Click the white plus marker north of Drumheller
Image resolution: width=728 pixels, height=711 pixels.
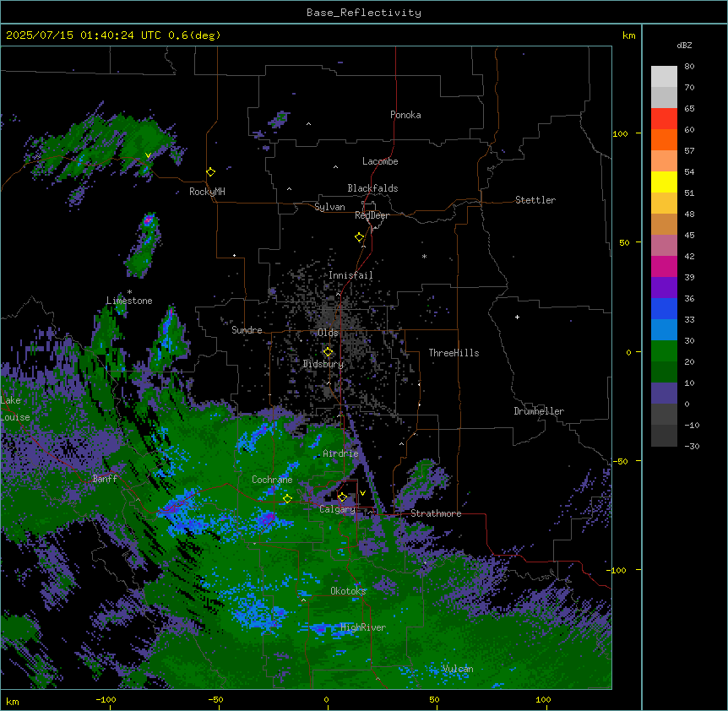(517, 317)
